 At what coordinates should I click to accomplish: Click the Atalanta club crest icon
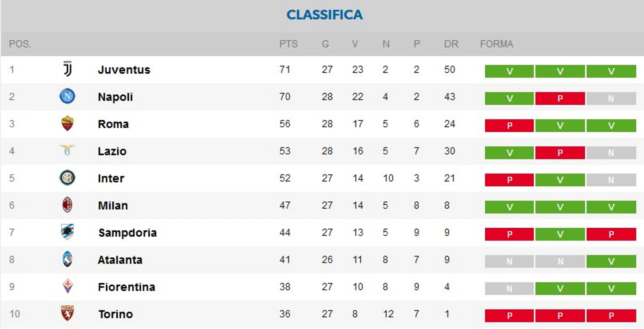click(67, 259)
